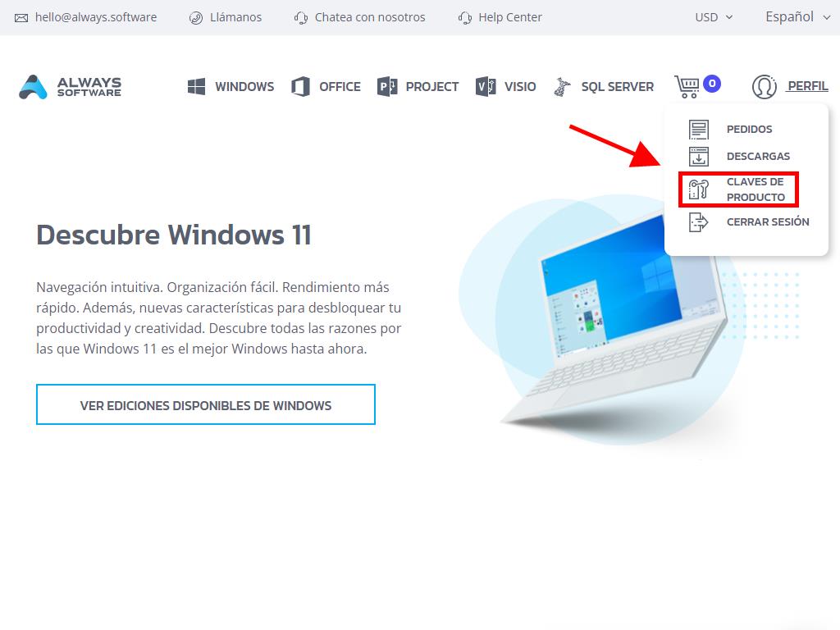Click the hello@always.software email link
The height and width of the screenshot is (630, 840).
[x=86, y=17]
